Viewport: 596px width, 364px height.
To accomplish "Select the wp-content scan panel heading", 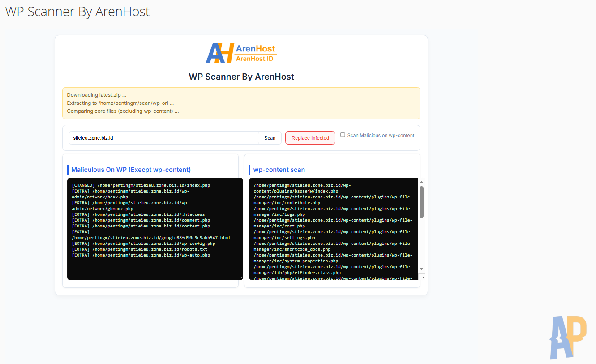I will pos(279,170).
